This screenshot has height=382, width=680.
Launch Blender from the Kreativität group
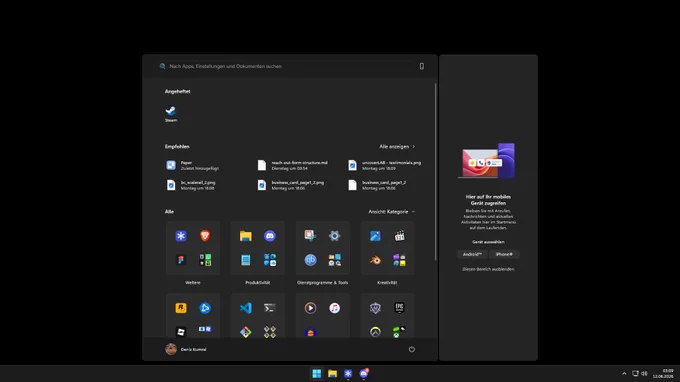coord(375,260)
